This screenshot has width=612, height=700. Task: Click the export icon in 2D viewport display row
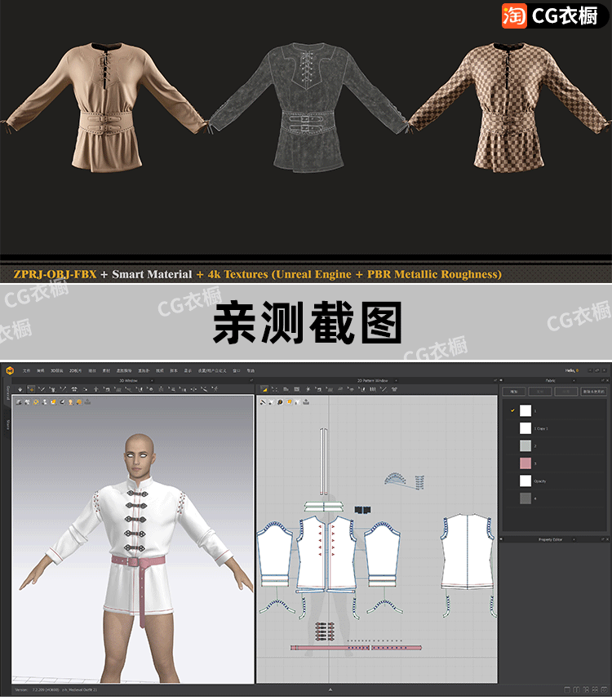pos(306,401)
